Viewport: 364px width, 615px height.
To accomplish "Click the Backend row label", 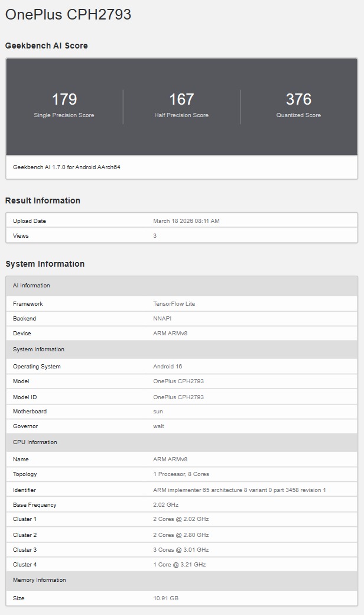I will point(24,319).
